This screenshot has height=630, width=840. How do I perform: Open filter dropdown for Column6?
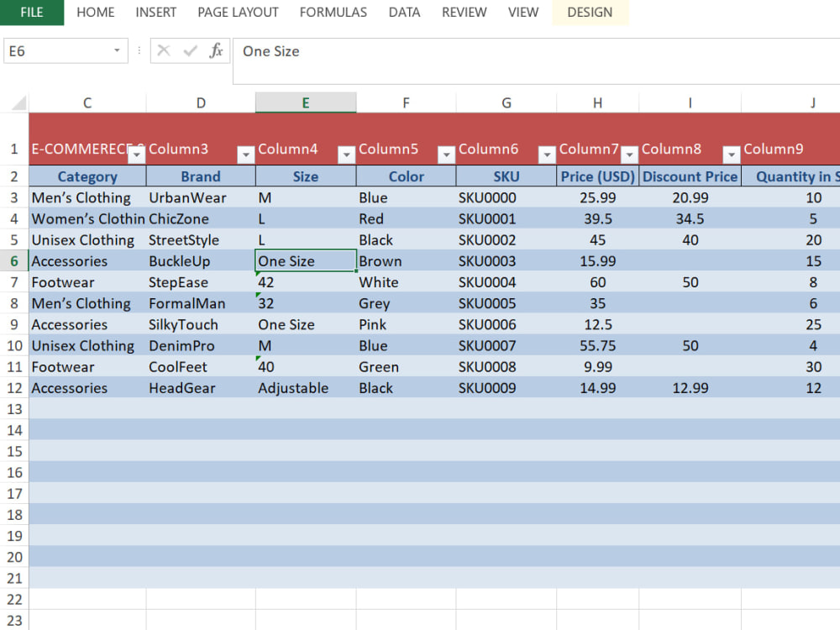pos(547,155)
